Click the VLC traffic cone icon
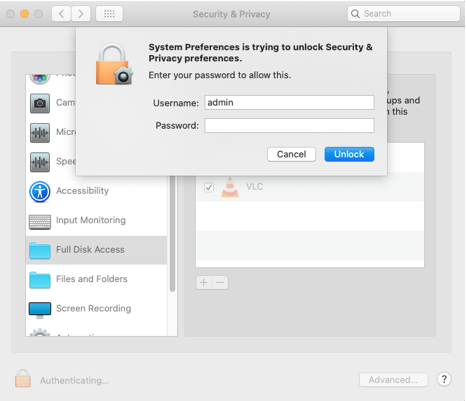This screenshot has width=466, height=401. [x=230, y=187]
